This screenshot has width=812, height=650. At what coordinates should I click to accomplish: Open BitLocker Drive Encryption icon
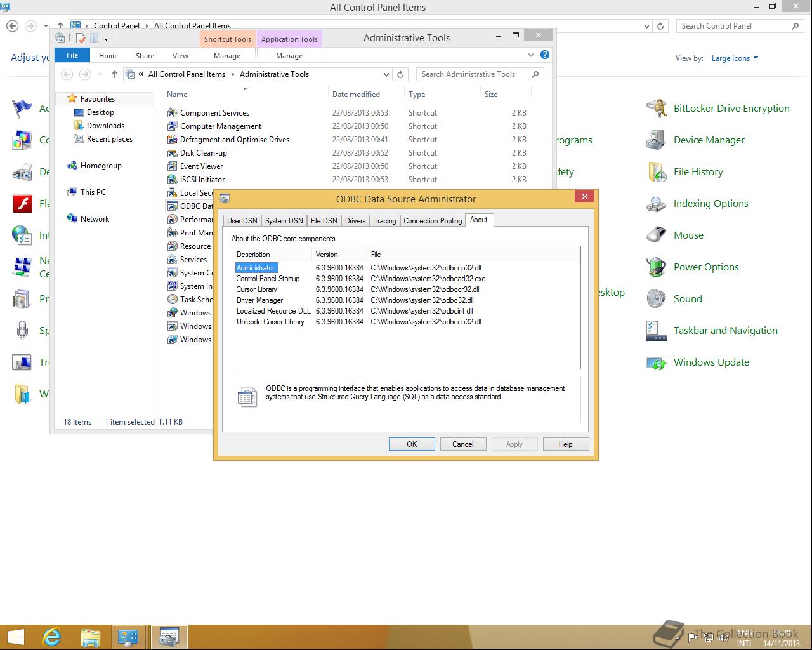pos(657,109)
